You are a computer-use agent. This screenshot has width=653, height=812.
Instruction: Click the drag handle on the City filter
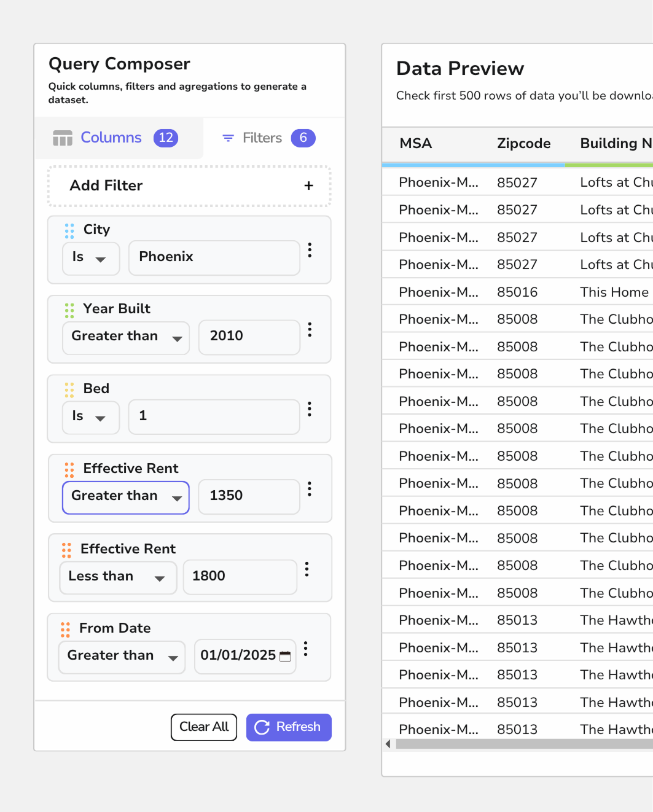click(68, 230)
